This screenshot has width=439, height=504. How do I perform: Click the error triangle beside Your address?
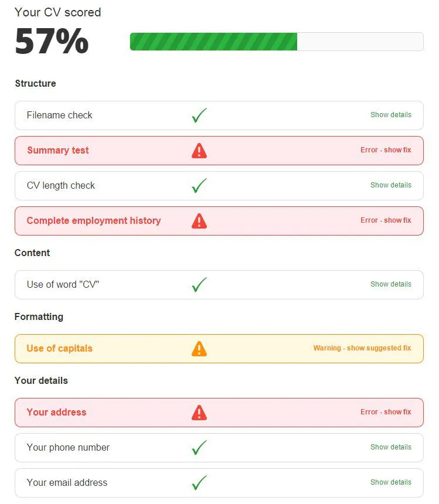pos(199,412)
